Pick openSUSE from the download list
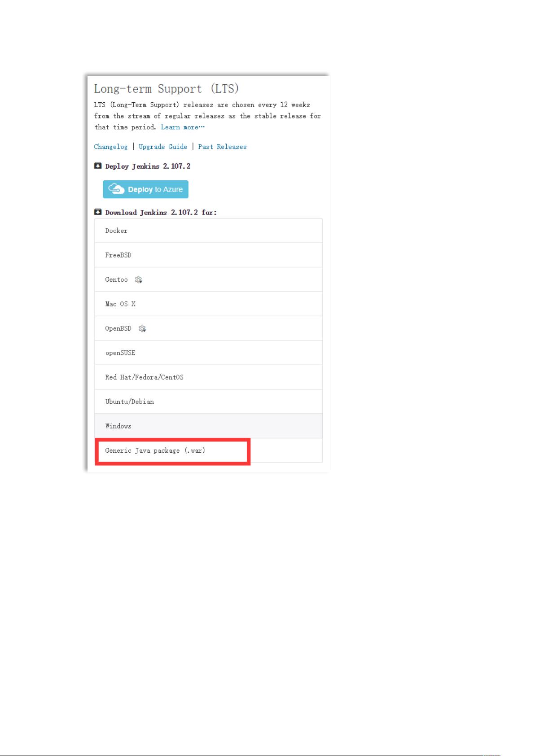This screenshot has height=756, width=535. tap(208, 353)
